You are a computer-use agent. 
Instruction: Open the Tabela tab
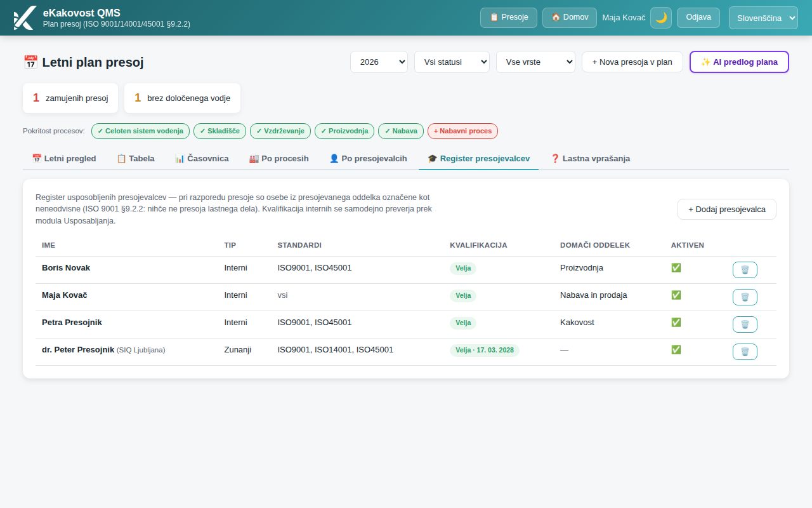pyautogui.click(x=136, y=159)
